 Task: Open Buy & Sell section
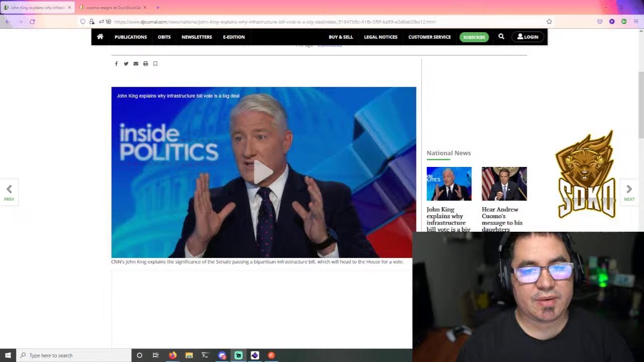(341, 37)
